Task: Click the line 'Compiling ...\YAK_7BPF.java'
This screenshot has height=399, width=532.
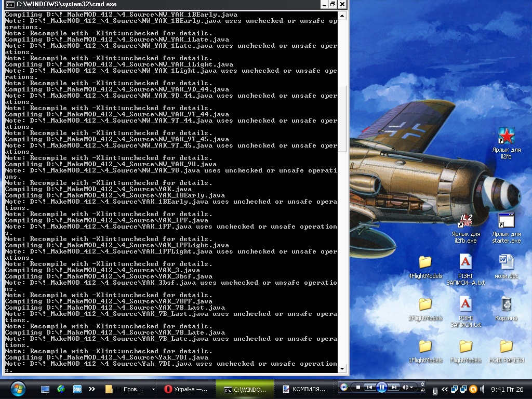Action: (109, 301)
